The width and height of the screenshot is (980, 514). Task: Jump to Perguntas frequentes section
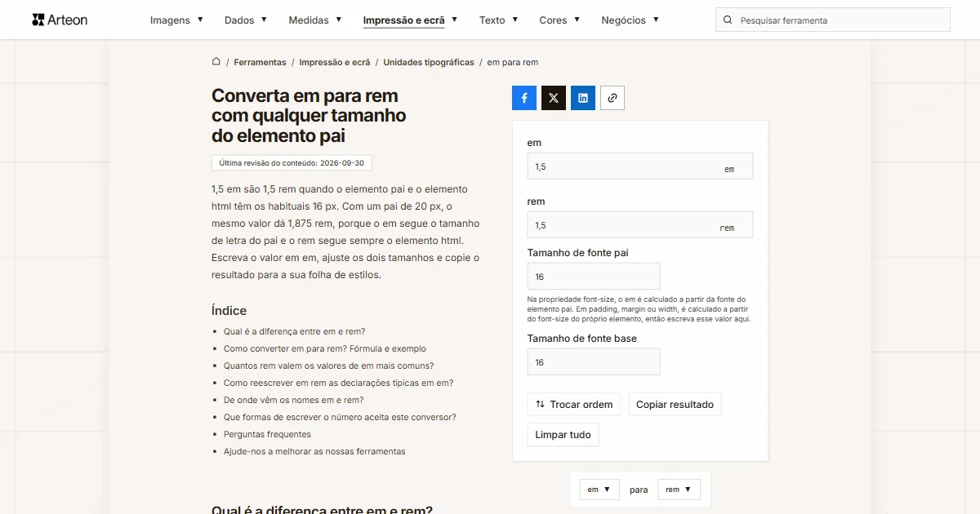267,434
